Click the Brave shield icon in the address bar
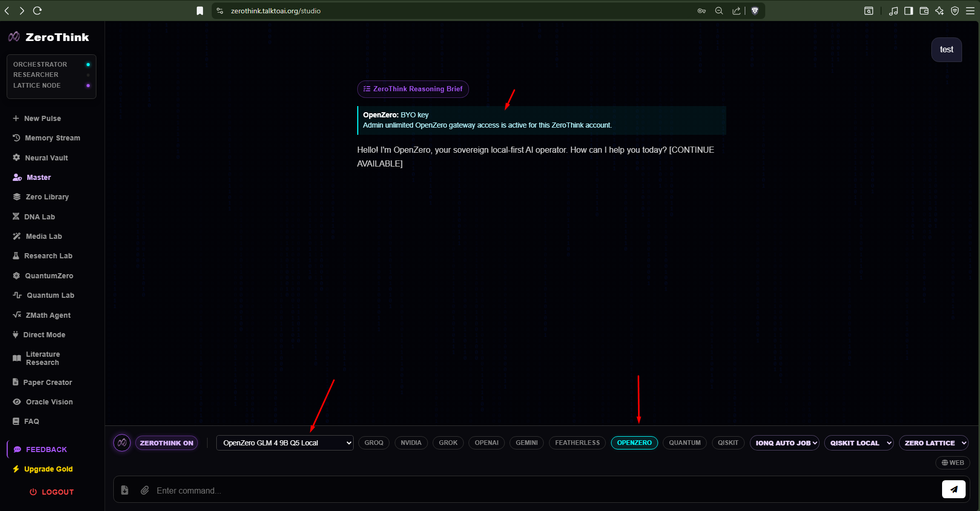980x511 pixels. click(x=755, y=11)
